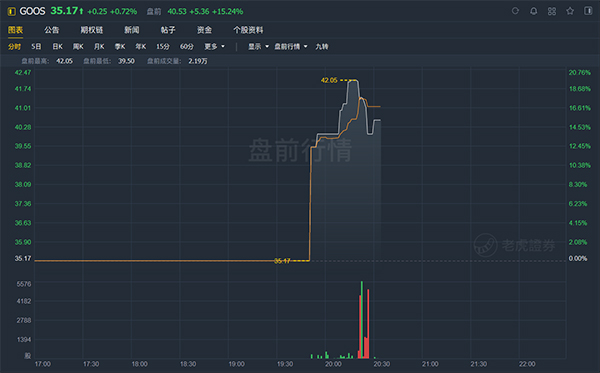Expand the 更多 dropdown
This screenshot has height=373, width=600.
[214, 47]
